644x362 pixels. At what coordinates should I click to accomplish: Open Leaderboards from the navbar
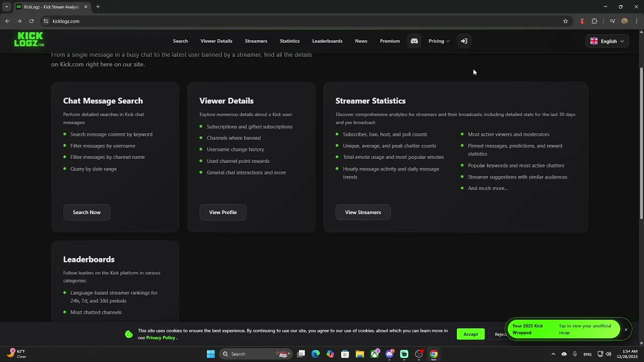[x=327, y=41]
